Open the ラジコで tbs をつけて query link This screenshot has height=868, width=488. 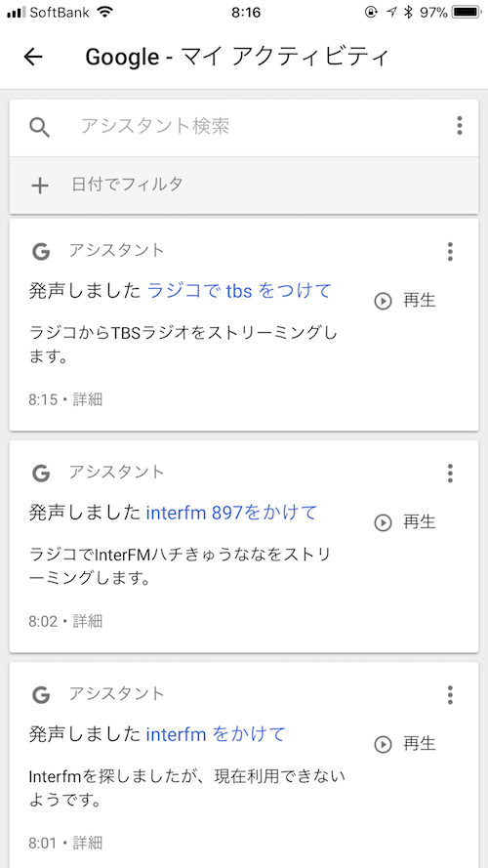coord(239,291)
